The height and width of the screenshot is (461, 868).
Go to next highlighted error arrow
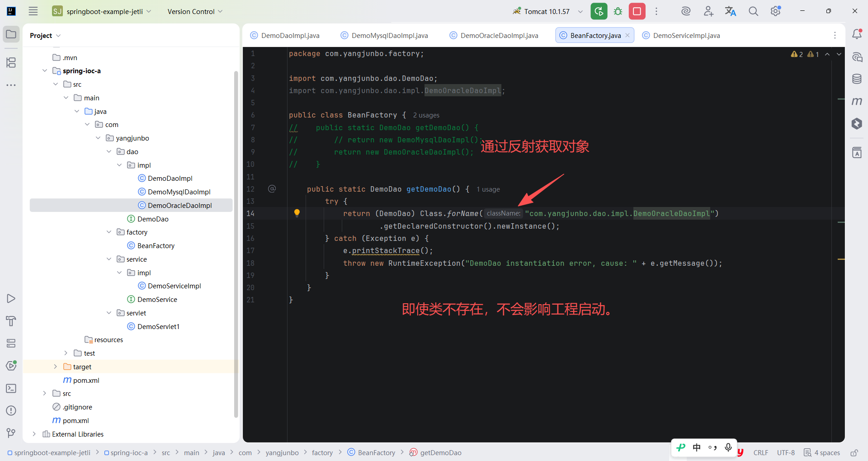(839, 54)
